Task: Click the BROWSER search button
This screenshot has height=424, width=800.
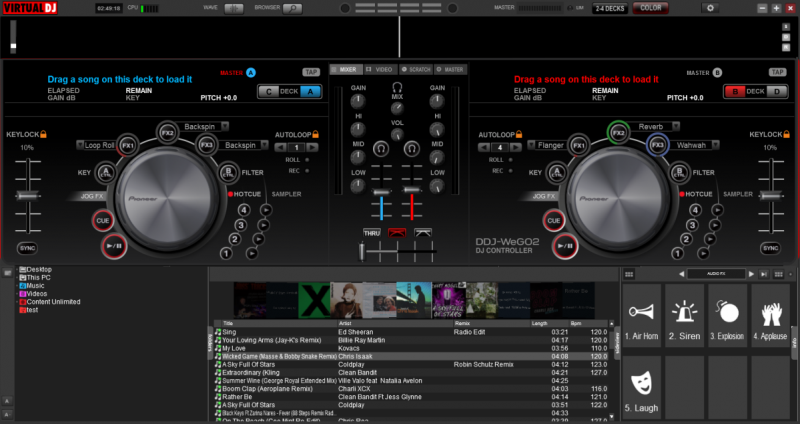Action: pos(292,9)
